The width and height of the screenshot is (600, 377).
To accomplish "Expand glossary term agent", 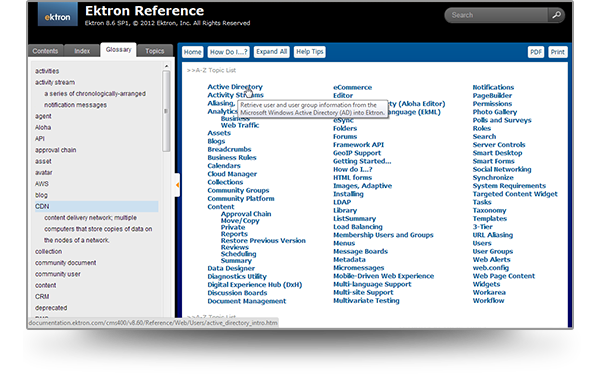I will pos(43,116).
